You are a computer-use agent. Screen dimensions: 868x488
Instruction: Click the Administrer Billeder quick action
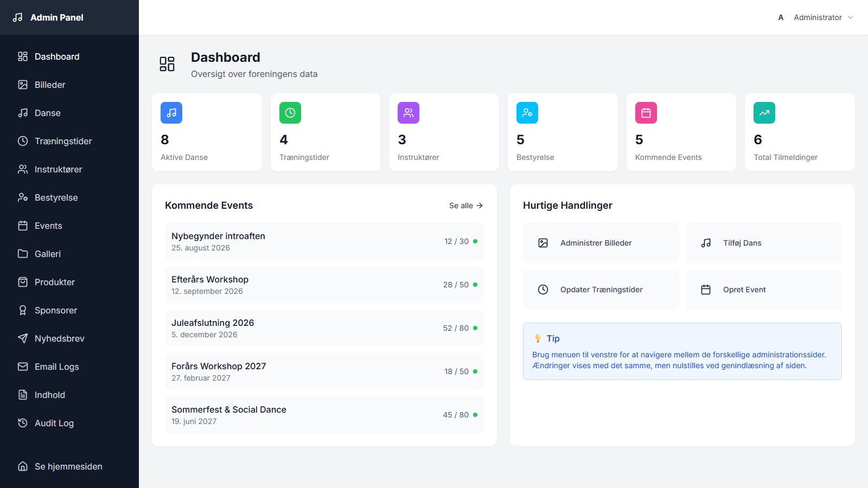(x=601, y=243)
